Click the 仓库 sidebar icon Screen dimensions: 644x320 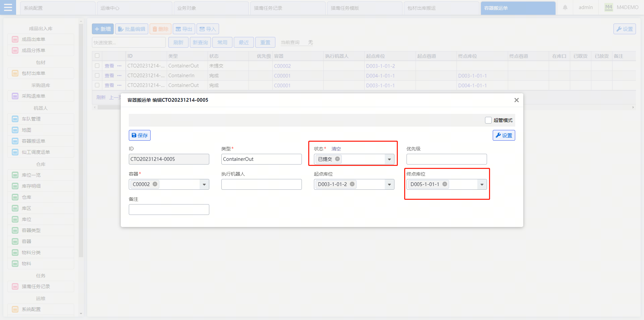click(15, 197)
